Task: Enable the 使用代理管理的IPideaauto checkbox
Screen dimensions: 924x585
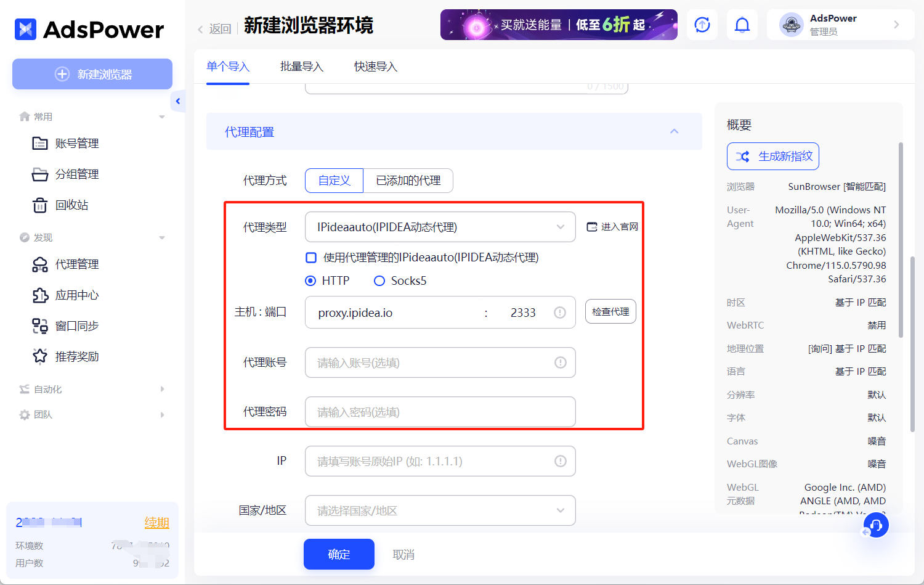Action: (x=311, y=258)
